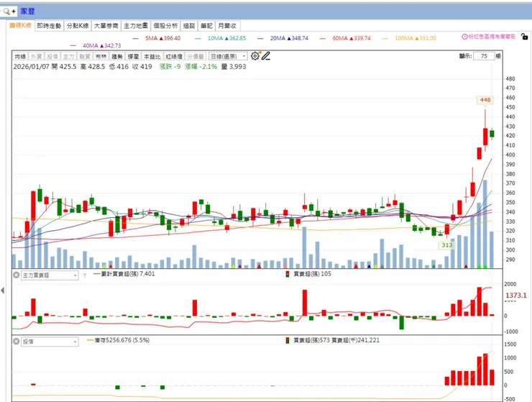Click the pink info circle icon
This screenshot has height=402, width=532.
465,37
